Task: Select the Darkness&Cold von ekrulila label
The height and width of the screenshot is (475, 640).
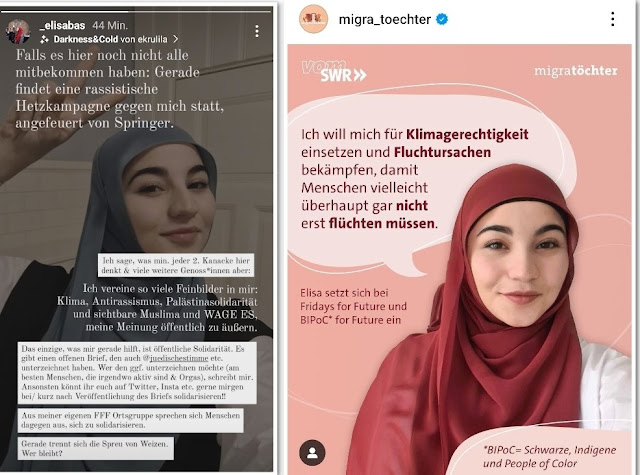Action: point(110,39)
